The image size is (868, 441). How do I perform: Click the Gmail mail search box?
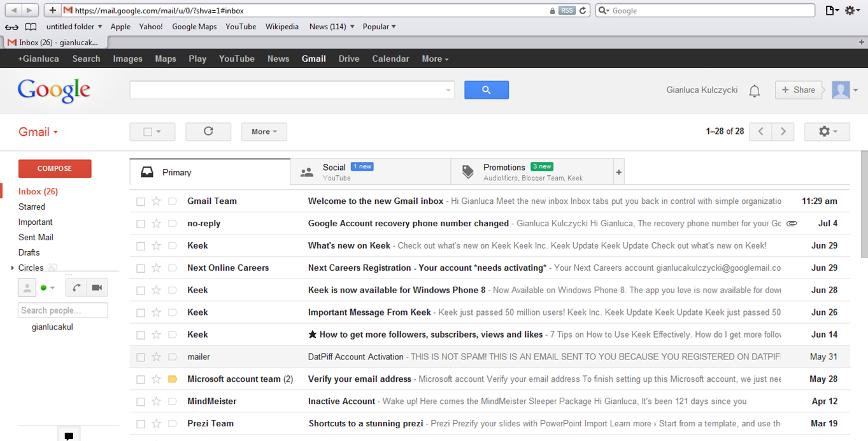(292, 90)
